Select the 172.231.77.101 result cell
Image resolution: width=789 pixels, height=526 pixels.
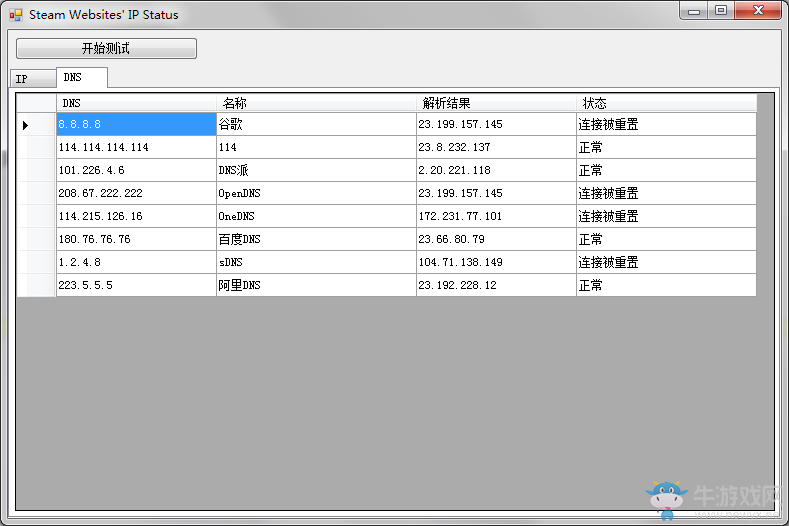(x=497, y=216)
